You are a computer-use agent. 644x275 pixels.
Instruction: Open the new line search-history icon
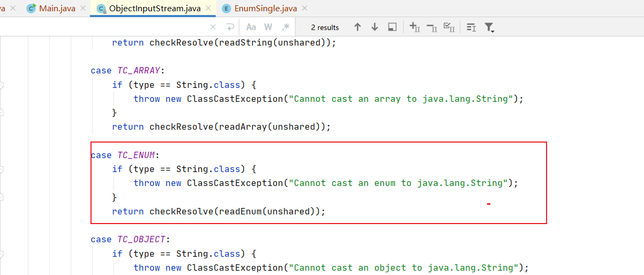(230, 27)
